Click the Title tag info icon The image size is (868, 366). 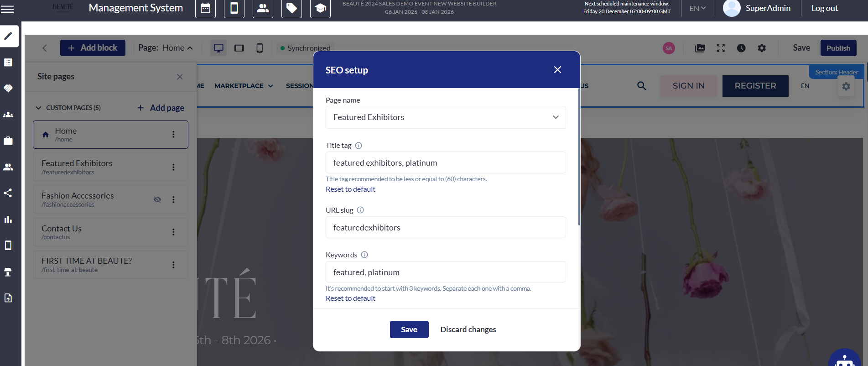359,146
